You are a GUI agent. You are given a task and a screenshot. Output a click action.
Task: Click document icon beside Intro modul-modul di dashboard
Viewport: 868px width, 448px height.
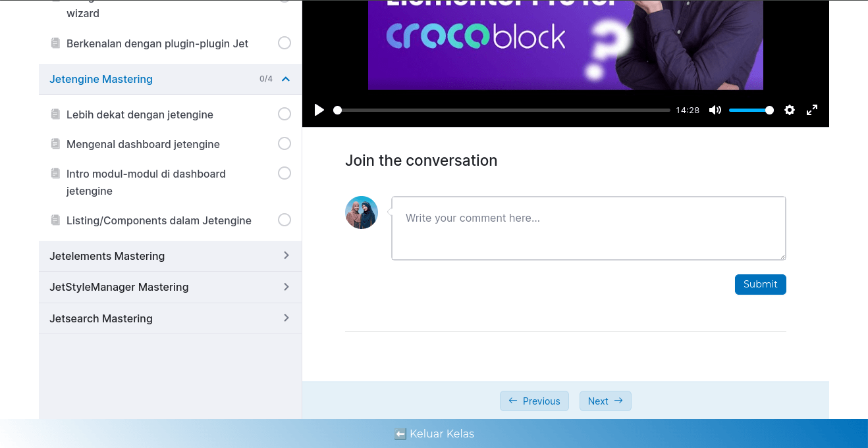[55, 174]
